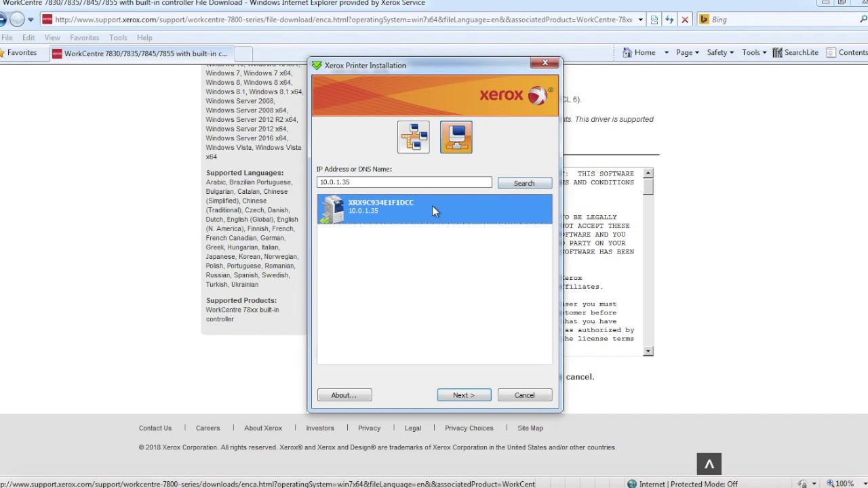Click the Home icon in command bar
The image size is (868, 488).
(627, 52)
